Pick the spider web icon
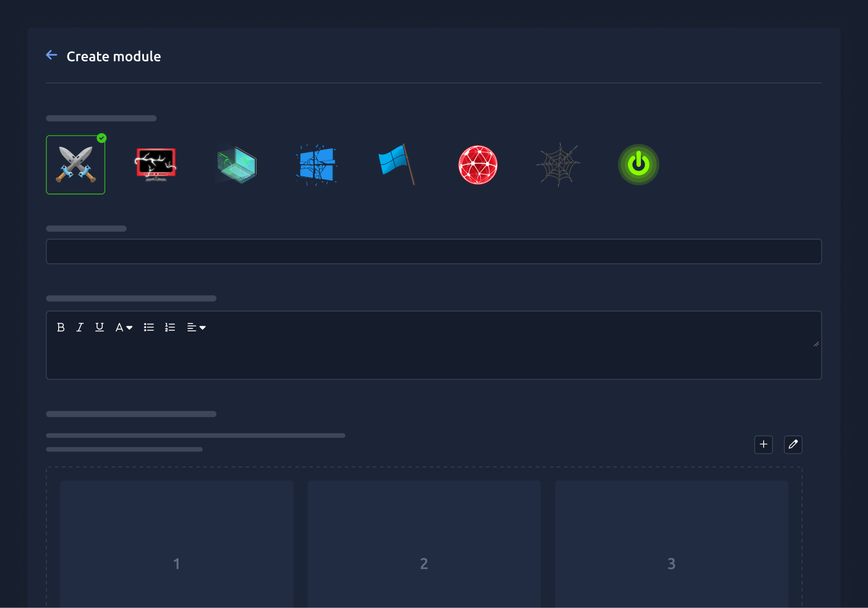Image resolution: width=868 pixels, height=608 pixels. [558, 165]
